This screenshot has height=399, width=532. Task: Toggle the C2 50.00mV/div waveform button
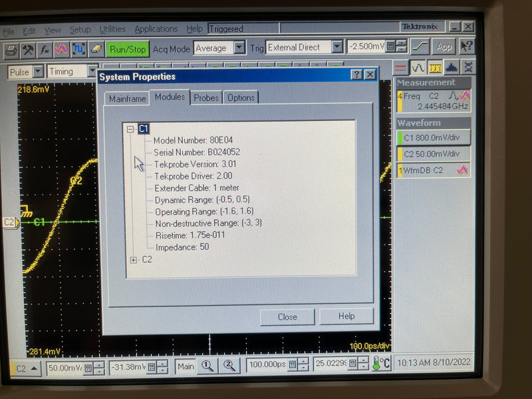[x=434, y=154]
